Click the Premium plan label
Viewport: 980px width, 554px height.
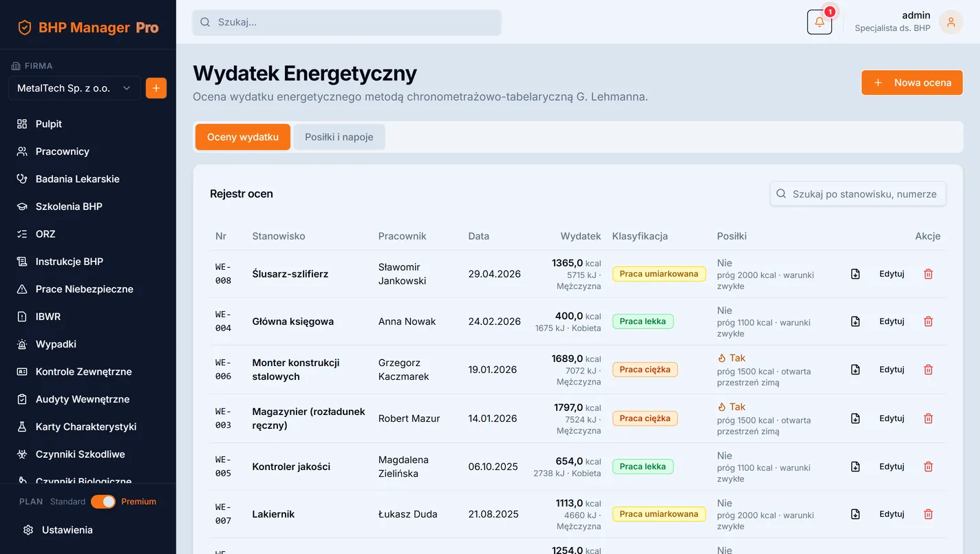(139, 502)
